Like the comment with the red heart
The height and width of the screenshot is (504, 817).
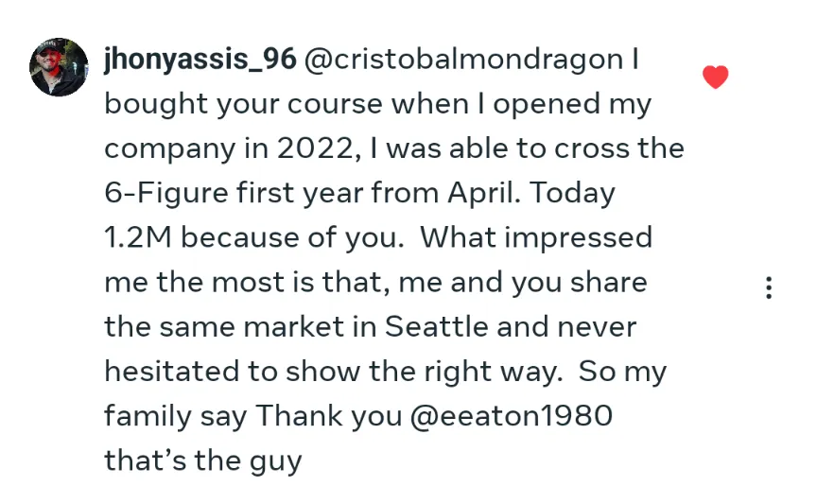(x=716, y=78)
